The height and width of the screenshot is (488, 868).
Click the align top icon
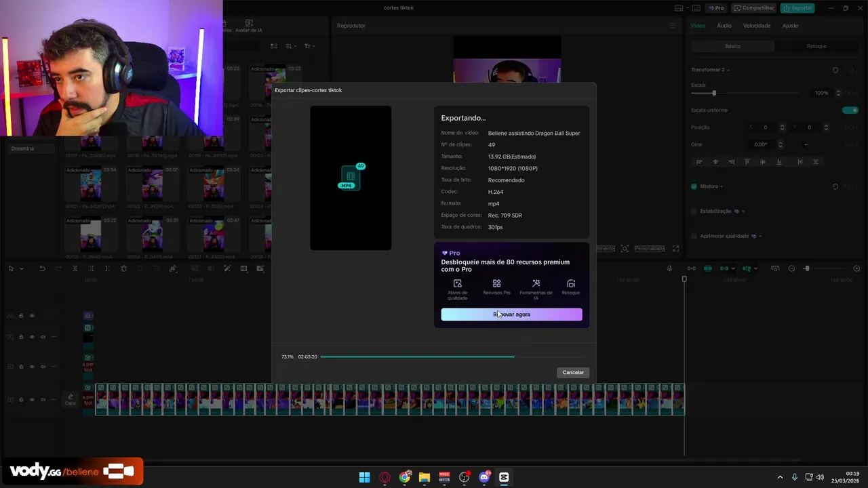coord(747,162)
